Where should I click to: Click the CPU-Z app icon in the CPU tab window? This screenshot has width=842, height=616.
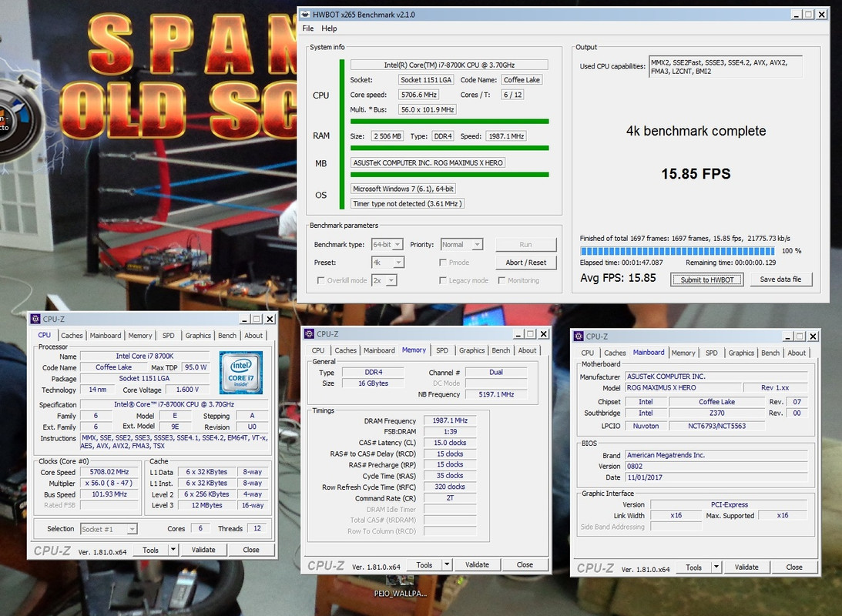[35, 319]
